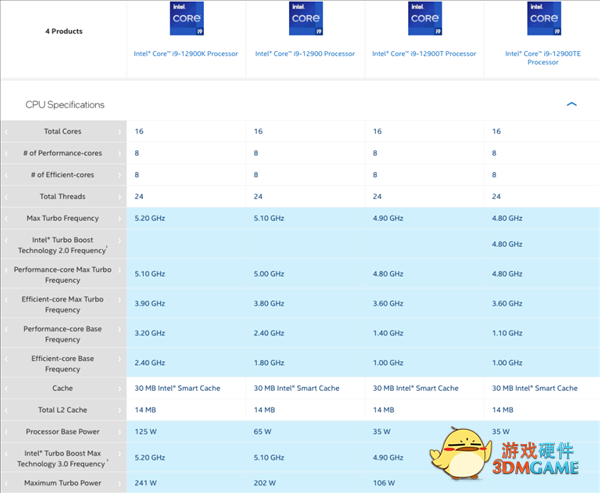Screen dimensions: 600x493
Task: Click left arrow on Total Threads row
Action: (x=7, y=197)
